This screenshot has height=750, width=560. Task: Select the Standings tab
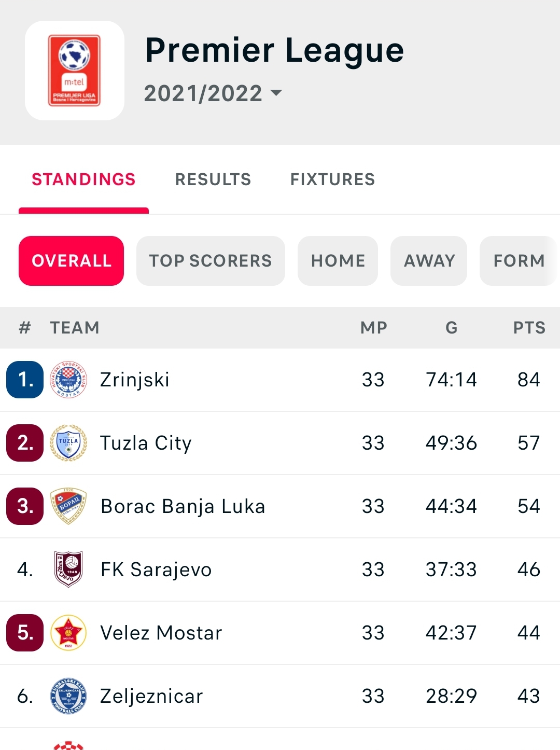pos(83,179)
